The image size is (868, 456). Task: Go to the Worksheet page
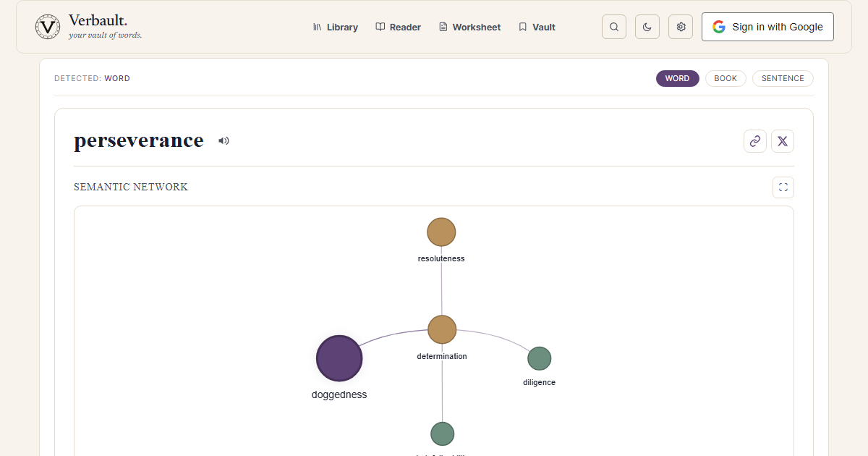[470, 27]
